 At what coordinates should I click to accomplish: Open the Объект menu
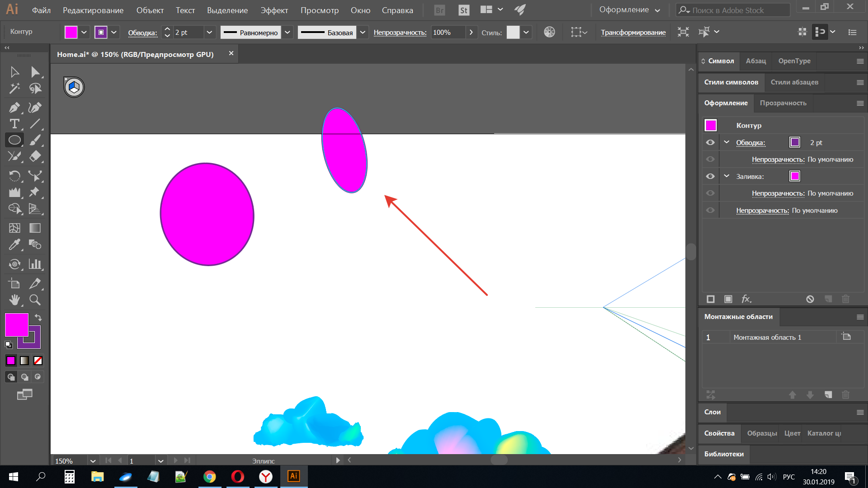click(x=150, y=10)
